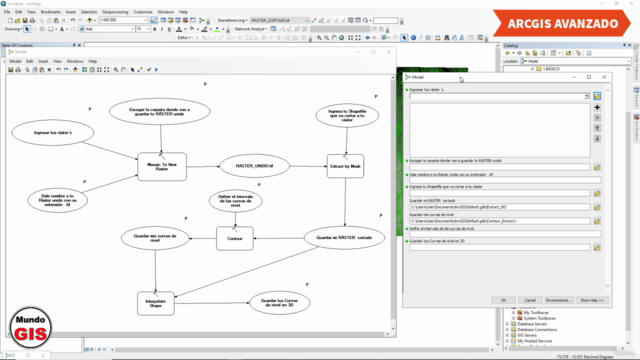
Task: Click the Save icon in ModelBuilder toolbar
Action: [11, 70]
